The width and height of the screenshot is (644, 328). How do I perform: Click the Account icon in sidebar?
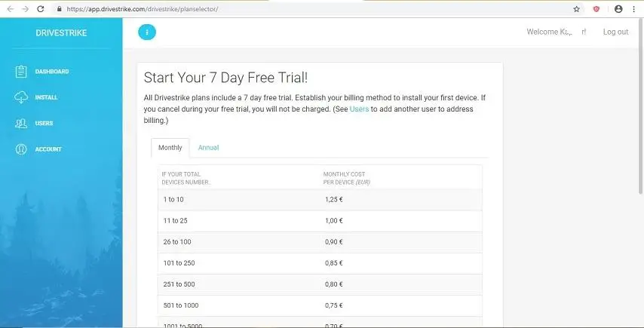point(21,149)
